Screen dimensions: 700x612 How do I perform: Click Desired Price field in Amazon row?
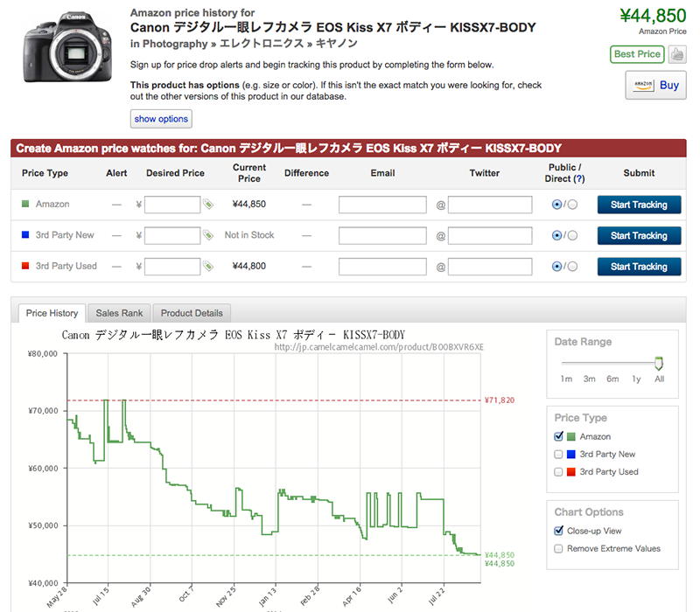click(x=172, y=205)
